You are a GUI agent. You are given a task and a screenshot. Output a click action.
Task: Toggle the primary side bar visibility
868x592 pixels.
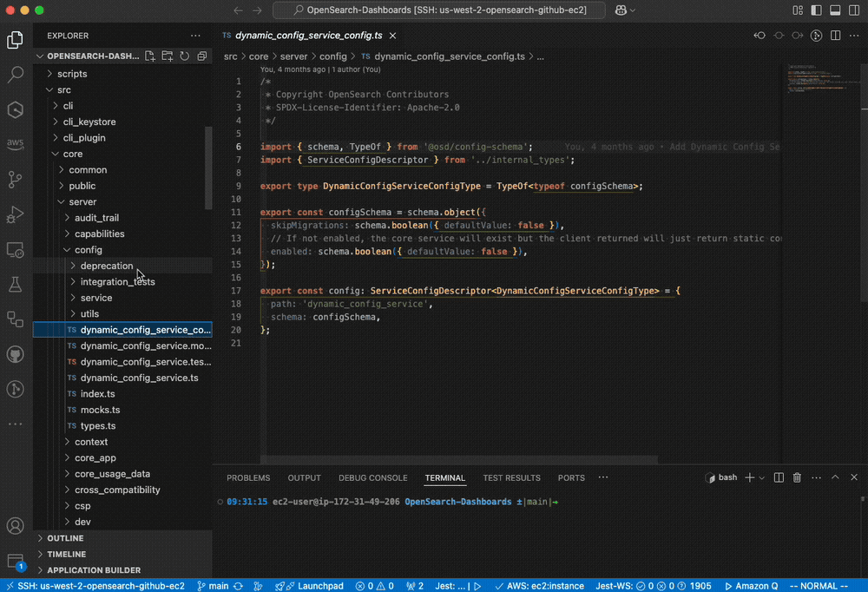click(817, 10)
